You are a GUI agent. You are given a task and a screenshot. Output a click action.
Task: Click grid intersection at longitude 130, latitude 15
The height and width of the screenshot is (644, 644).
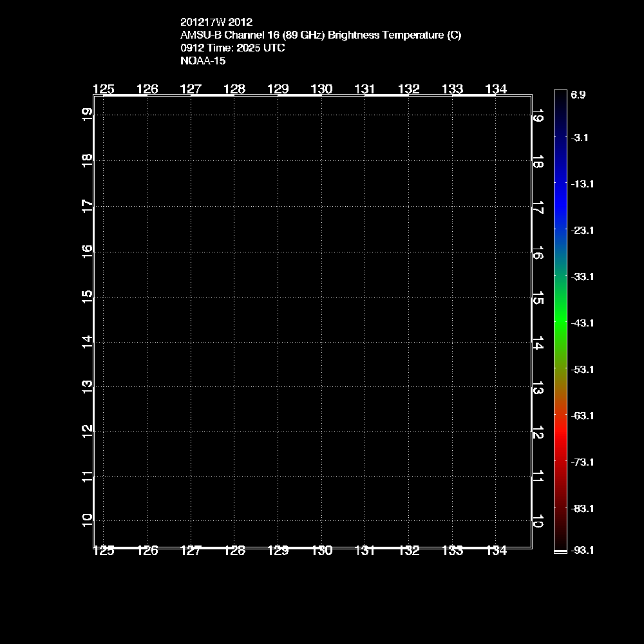tap(321, 297)
